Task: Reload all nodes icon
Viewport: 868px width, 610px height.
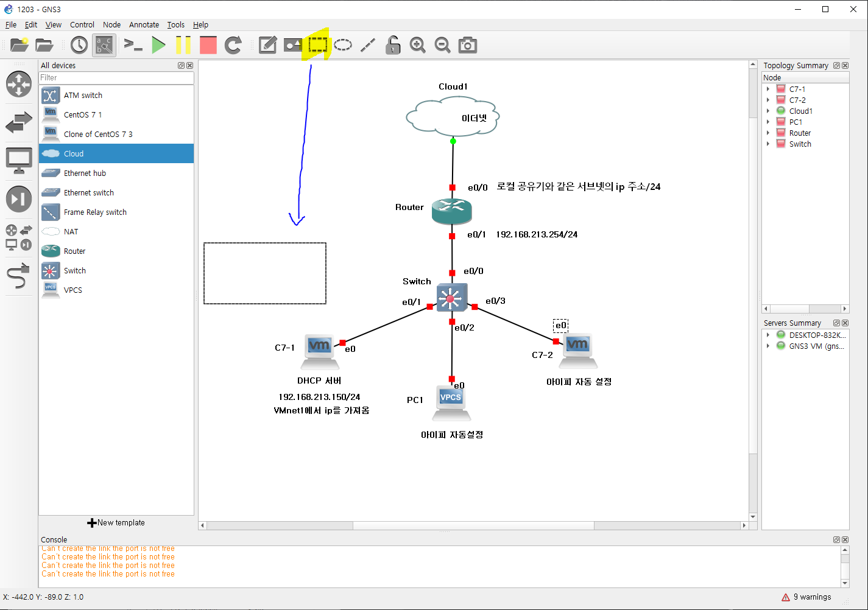Action: (x=233, y=45)
